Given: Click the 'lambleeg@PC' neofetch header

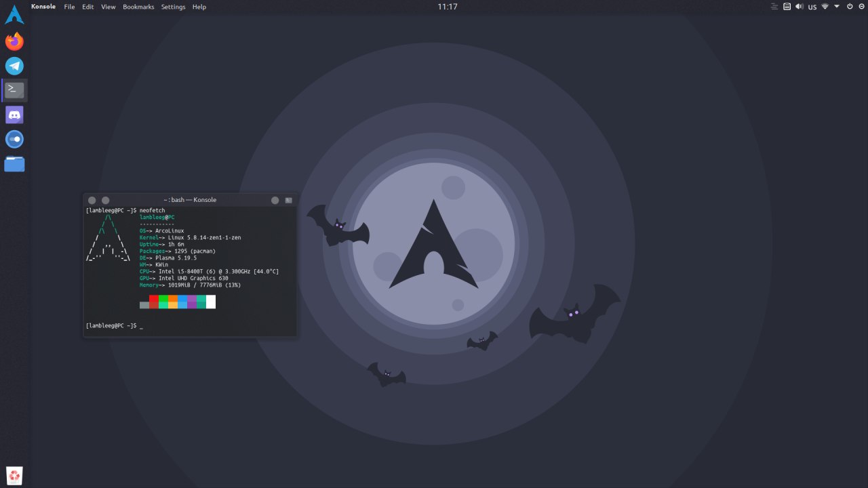Looking at the screenshot, I should point(157,218).
